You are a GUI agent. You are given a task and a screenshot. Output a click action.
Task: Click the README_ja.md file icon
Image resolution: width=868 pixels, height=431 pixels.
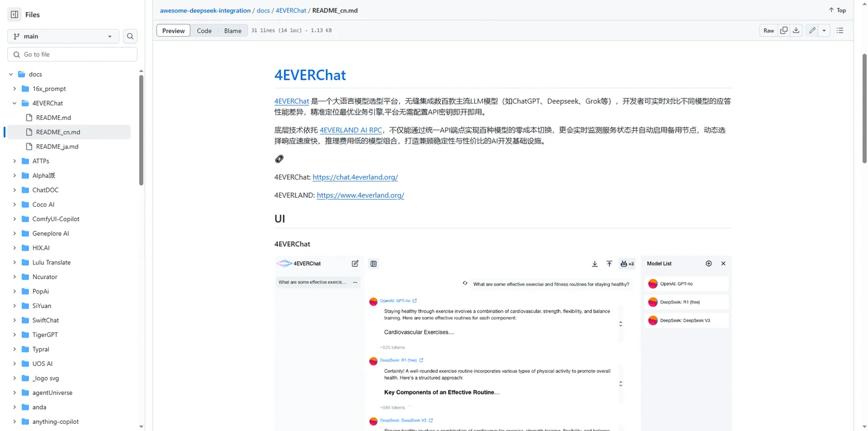click(29, 146)
